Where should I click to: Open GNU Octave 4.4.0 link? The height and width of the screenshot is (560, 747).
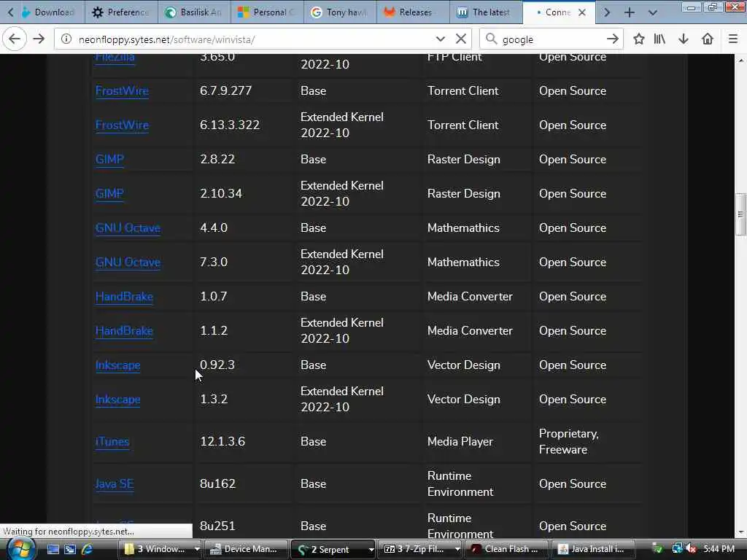coord(128,228)
